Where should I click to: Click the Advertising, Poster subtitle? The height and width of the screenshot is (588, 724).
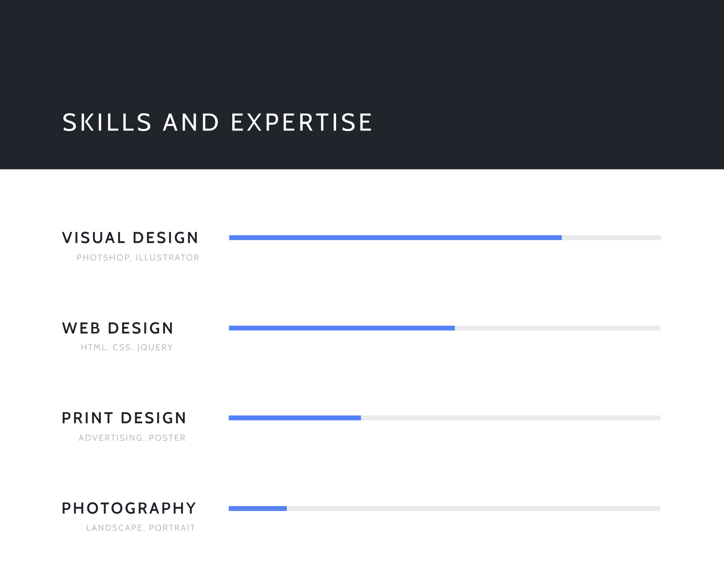[132, 438]
